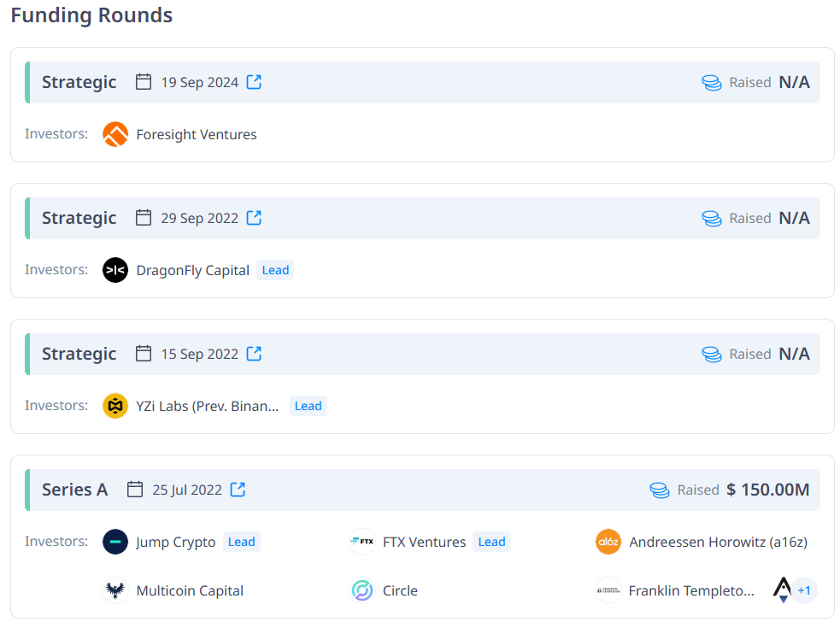Click the calendar icon beside 25 Jul 2022

click(135, 490)
